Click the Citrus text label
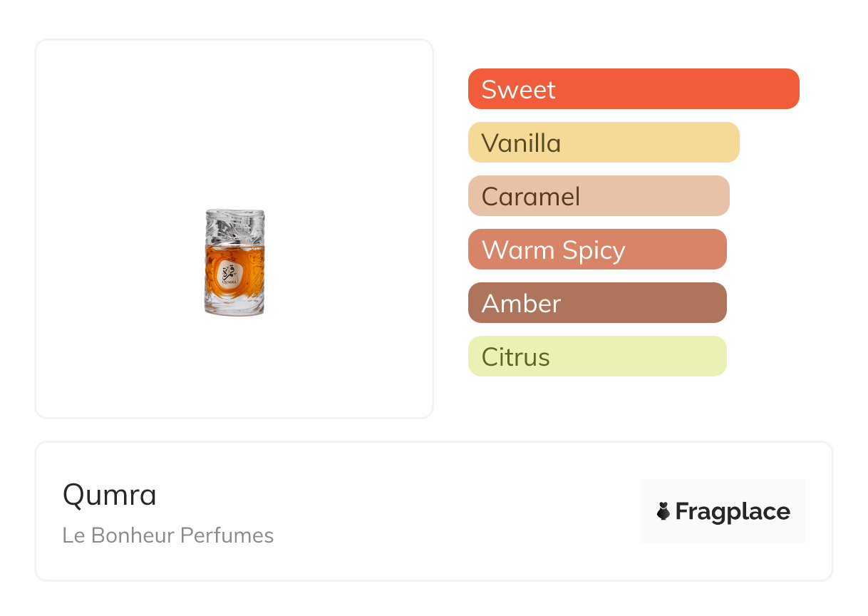Image resolution: width=868 pixels, height=616 pixels. click(x=516, y=357)
